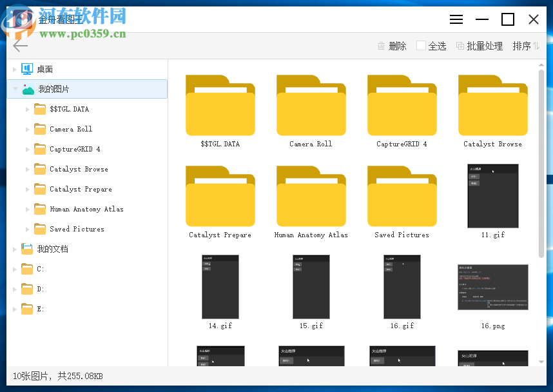
Task: Open the 11.gif thumbnail
Action: [492, 195]
